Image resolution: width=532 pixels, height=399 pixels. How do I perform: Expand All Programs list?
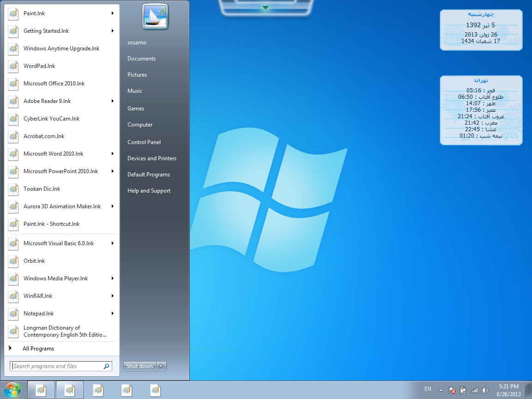[x=38, y=349]
